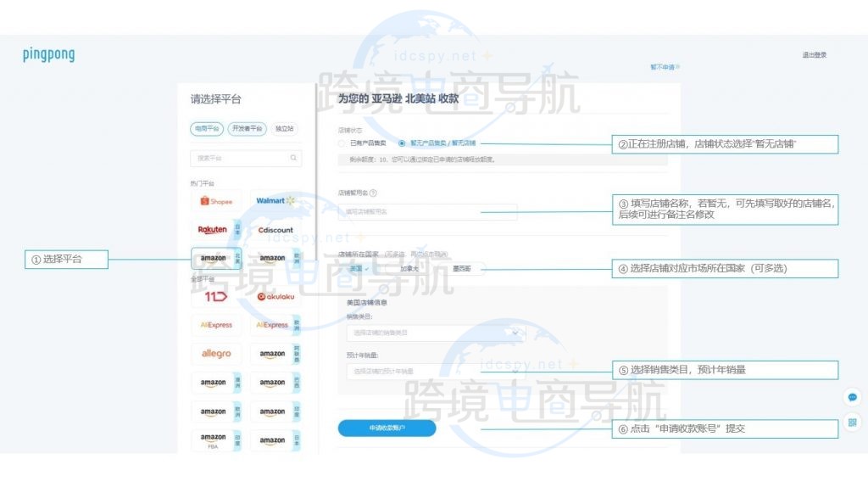
Task: Toggle the 美国 country option
Action: point(359,269)
